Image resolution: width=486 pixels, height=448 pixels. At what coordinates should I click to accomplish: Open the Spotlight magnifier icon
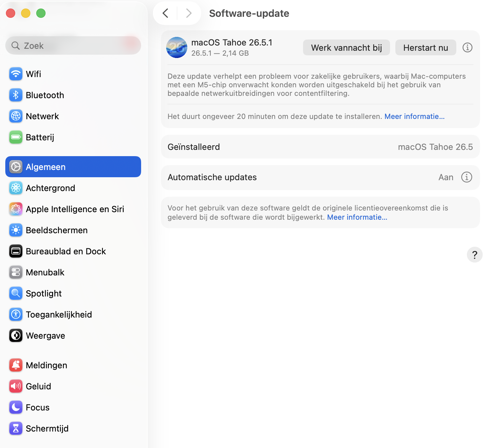click(16, 293)
